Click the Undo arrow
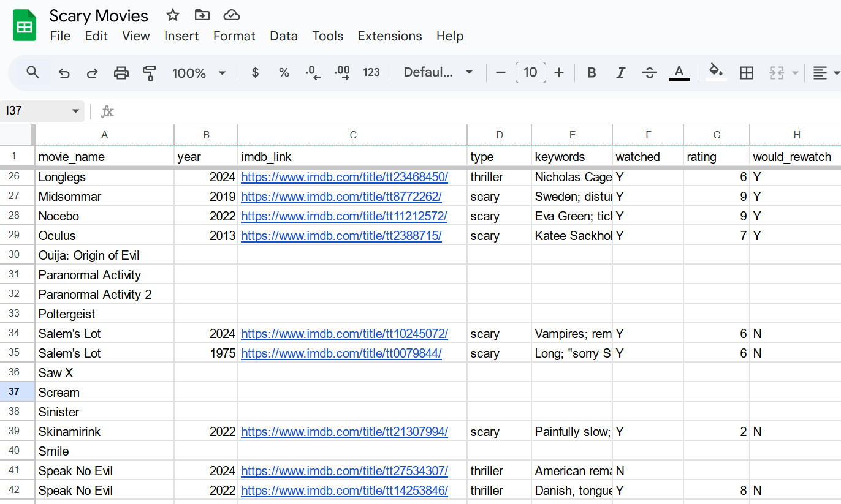Screen dimensions: 841x504 (x=64, y=73)
